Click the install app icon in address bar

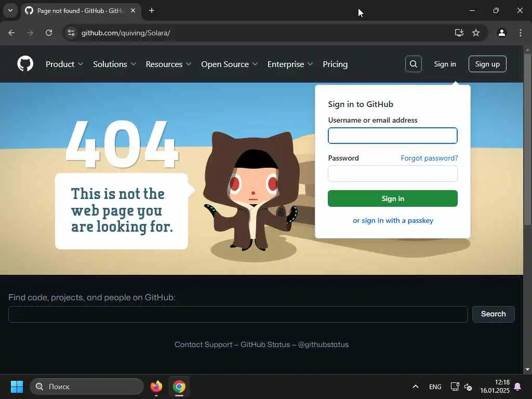(x=459, y=33)
